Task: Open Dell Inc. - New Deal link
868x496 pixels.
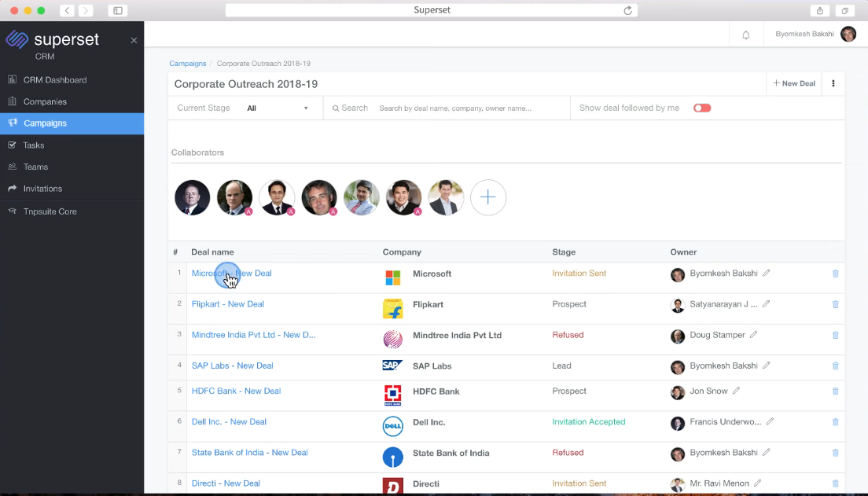Action: click(229, 422)
